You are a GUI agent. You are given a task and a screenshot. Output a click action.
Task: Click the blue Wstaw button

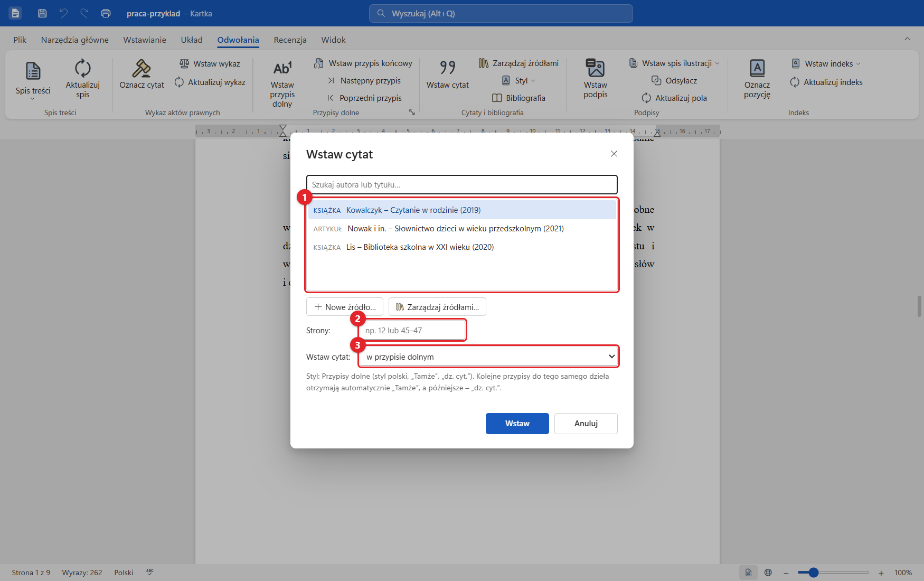tap(517, 424)
